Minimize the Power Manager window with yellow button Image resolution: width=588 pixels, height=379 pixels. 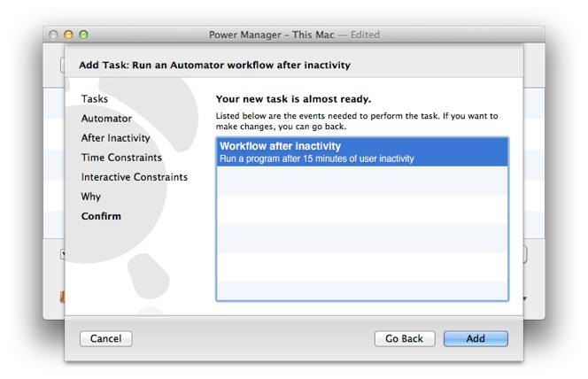(x=68, y=35)
